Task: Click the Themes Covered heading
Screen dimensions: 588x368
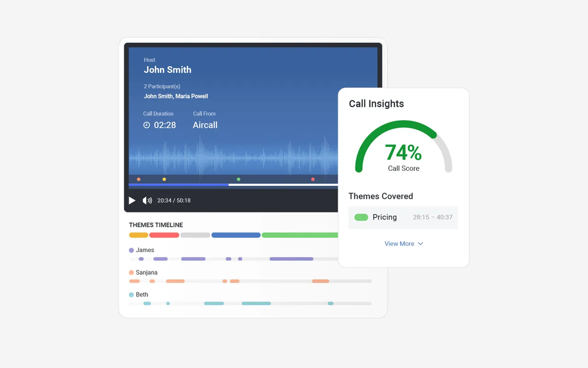Action: [x=381, y=196]
